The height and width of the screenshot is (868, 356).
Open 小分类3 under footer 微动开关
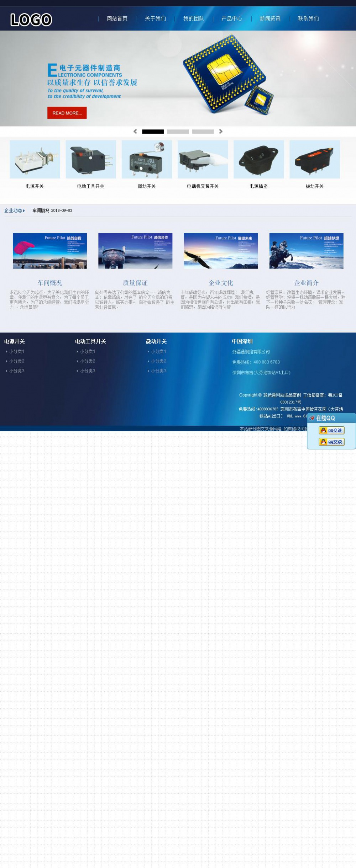pyautogui.click(x=158, y=371)
